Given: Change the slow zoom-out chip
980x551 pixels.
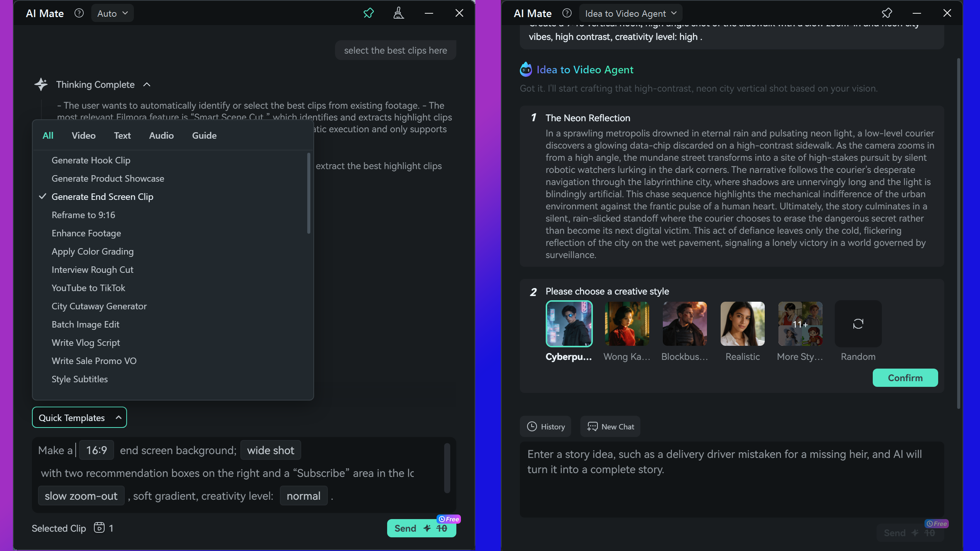Looking at the screenshot, I should [81, 496].
